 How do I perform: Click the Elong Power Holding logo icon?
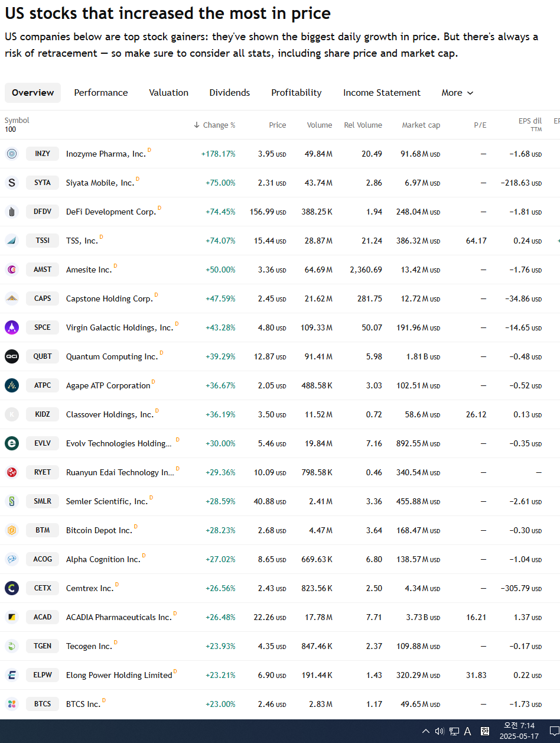point(12,675)
